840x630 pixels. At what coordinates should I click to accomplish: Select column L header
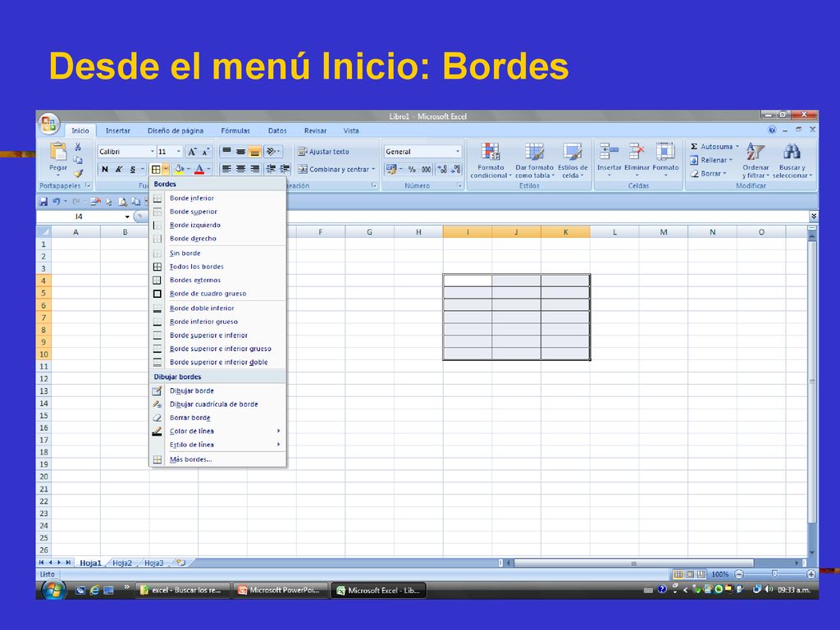[614, 232]
